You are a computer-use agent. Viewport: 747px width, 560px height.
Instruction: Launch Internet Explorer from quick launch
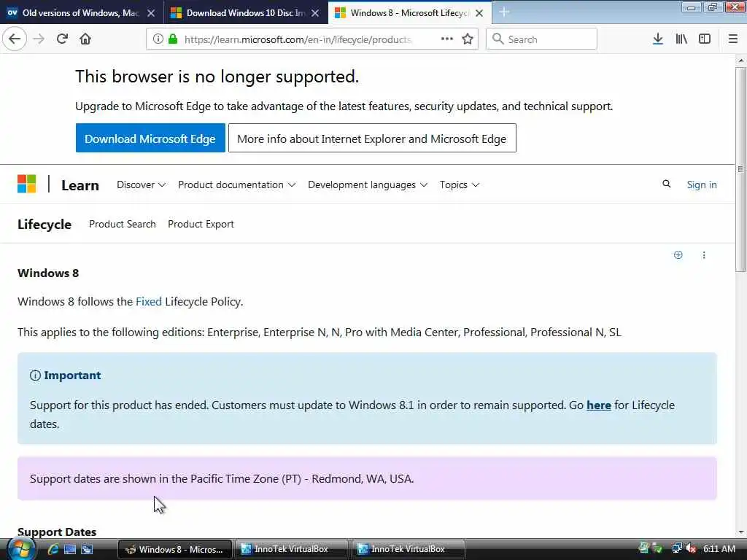click(53, 549)
